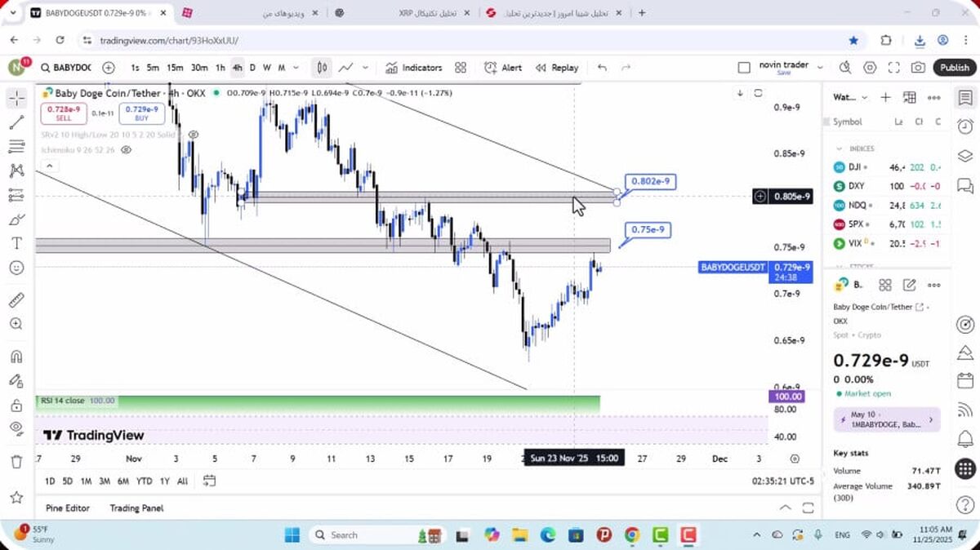Collapse the INDICES watchlist section
This screenshot has width=980, height=550.
coord(839,149)
